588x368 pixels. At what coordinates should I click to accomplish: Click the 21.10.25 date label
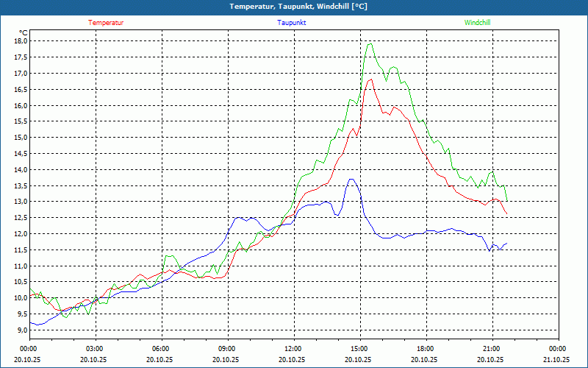556,360
